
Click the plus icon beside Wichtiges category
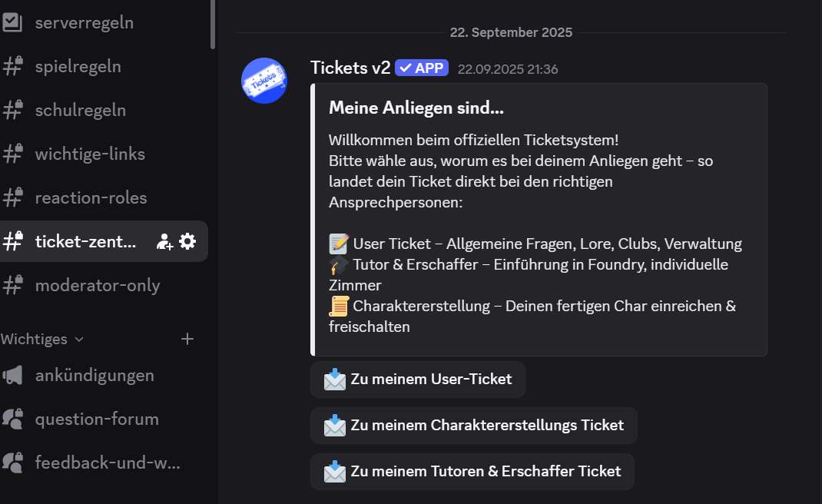[x=187, y=339]
